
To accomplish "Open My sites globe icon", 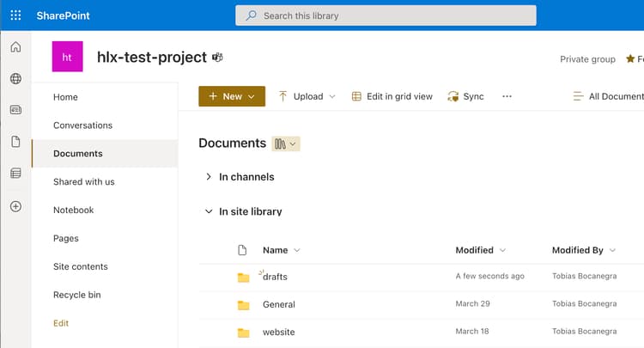I will click(15, 79).
